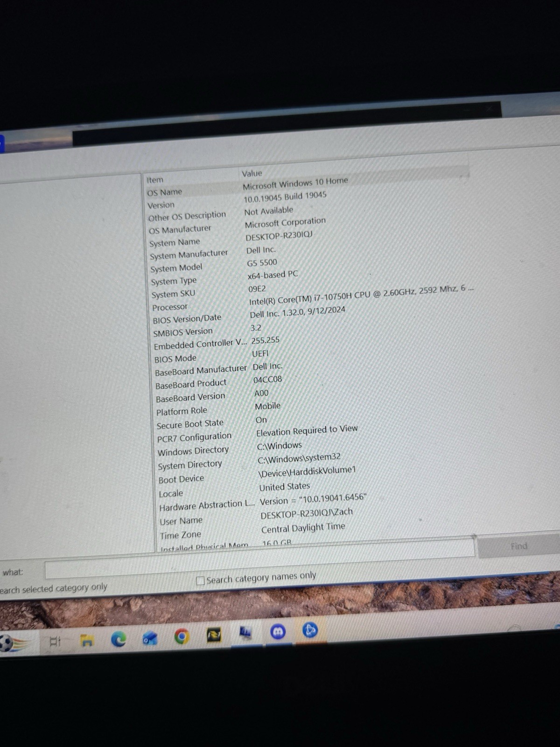Click the United States locale value

285,487
